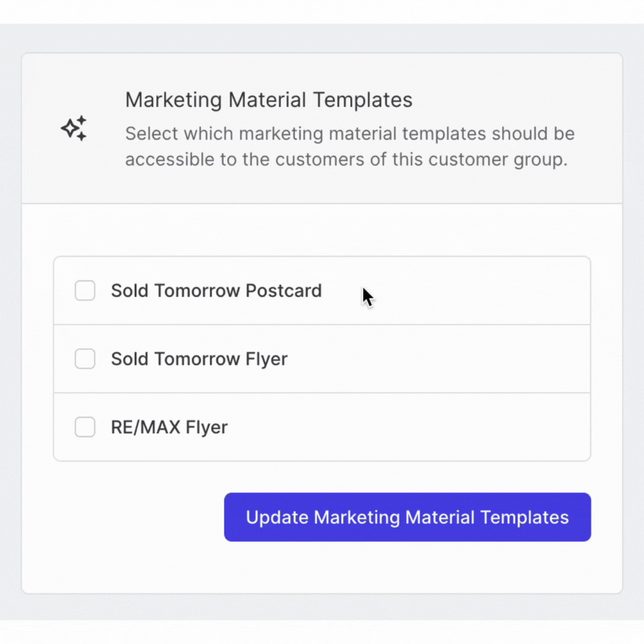Click the word 'Postcard' in the first row

point(284,291)
